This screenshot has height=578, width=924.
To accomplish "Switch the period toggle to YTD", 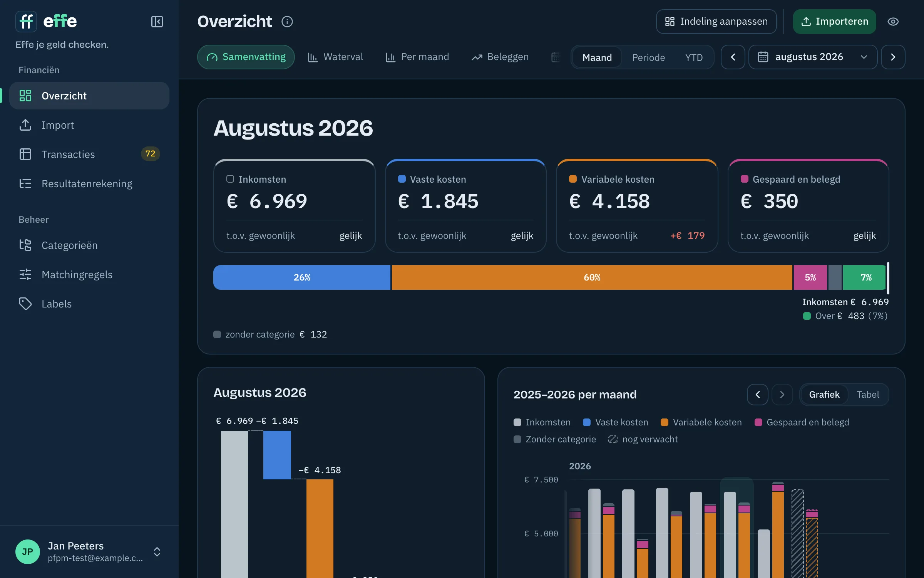I will (694, 57).
